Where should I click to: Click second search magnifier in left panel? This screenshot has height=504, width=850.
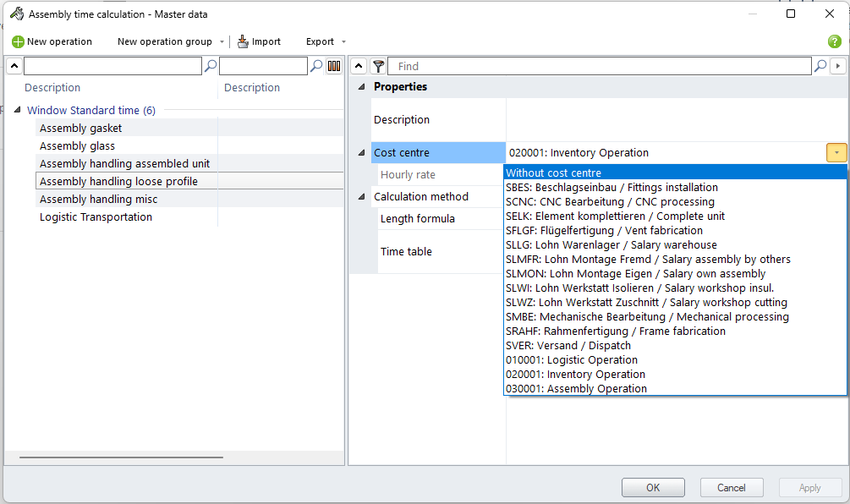[x=315, y=66]
